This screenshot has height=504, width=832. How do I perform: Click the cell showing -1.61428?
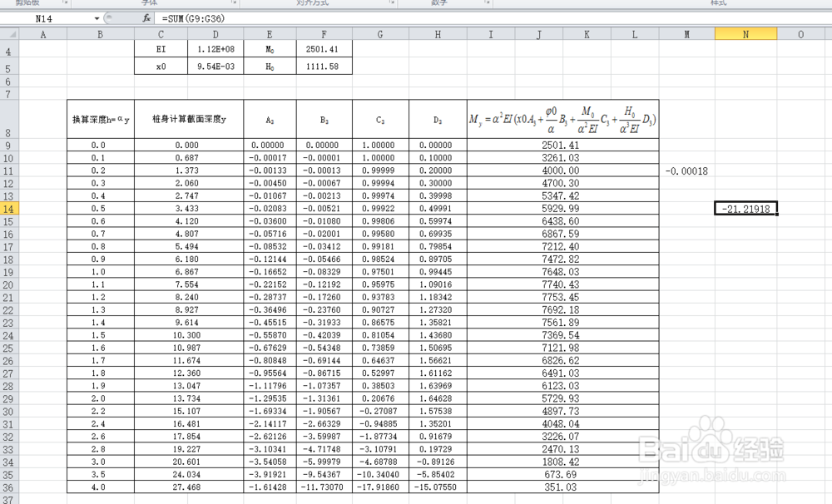coord(270,487)
